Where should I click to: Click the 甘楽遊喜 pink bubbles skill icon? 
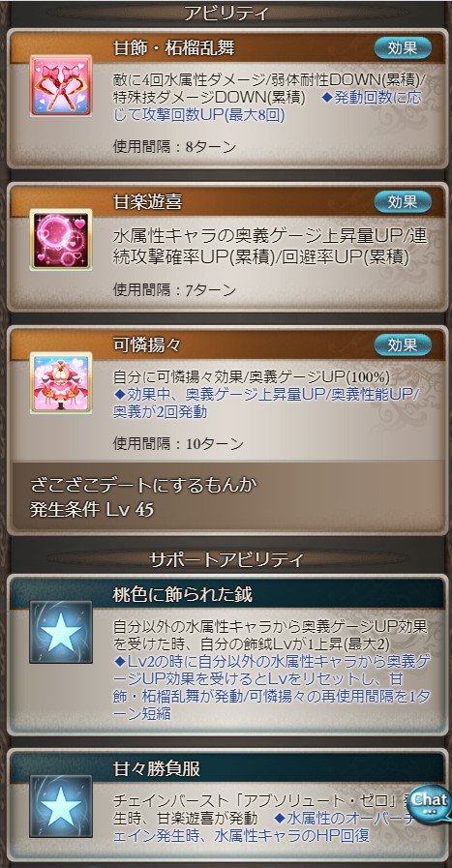coord(61,239)
